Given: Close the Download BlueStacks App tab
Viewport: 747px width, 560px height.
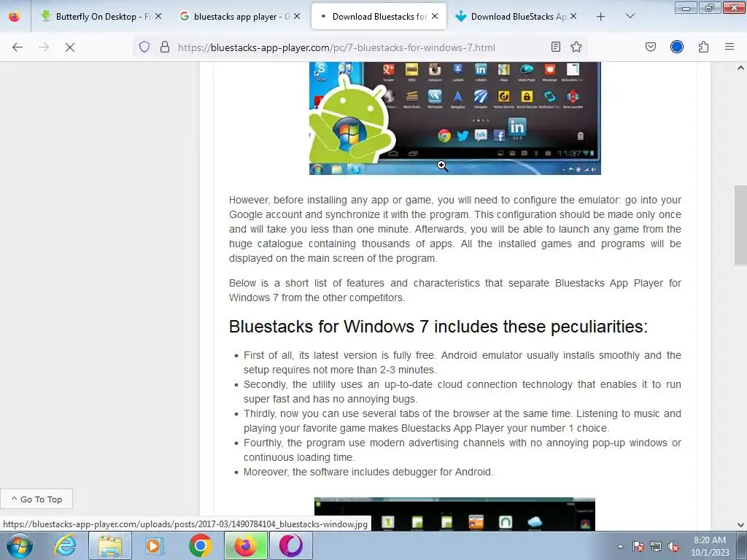Looking at the screenshot, I should tap(573, 16).
